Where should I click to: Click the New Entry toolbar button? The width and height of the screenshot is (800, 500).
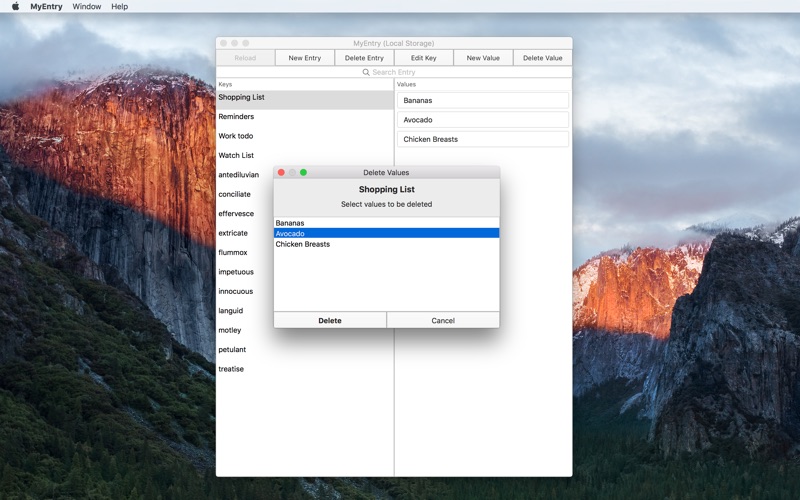305,58
